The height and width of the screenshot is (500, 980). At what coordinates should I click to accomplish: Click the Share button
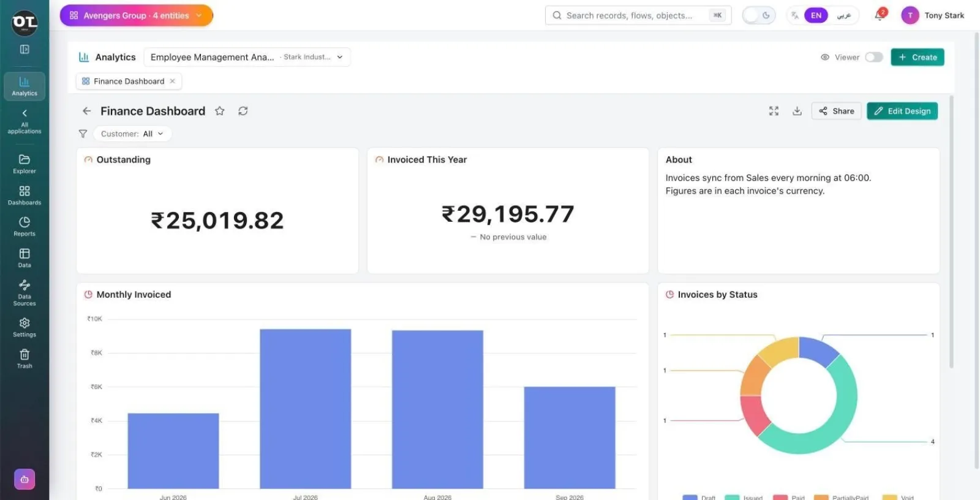click(836, 111)
